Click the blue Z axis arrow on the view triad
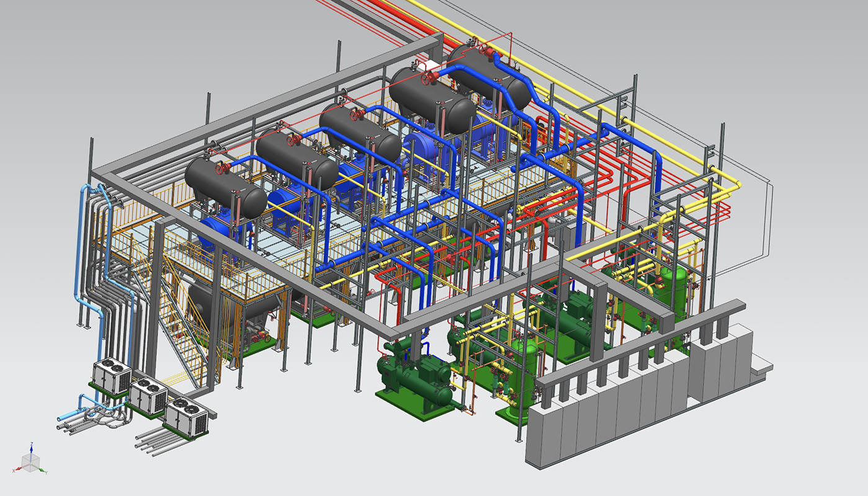The width and height of the screenshot is (868, 496). (32, 448)
